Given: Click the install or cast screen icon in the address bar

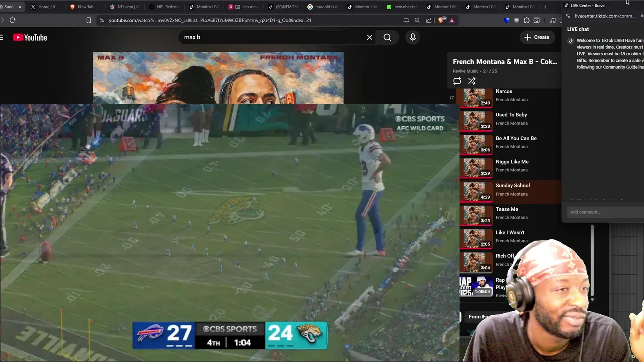Looking at the screenshot, I should (406, 20).
